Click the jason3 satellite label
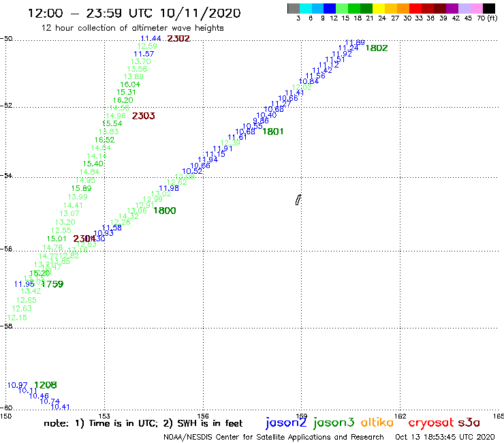The image size is (504, 443). click(x=334, y=423)
